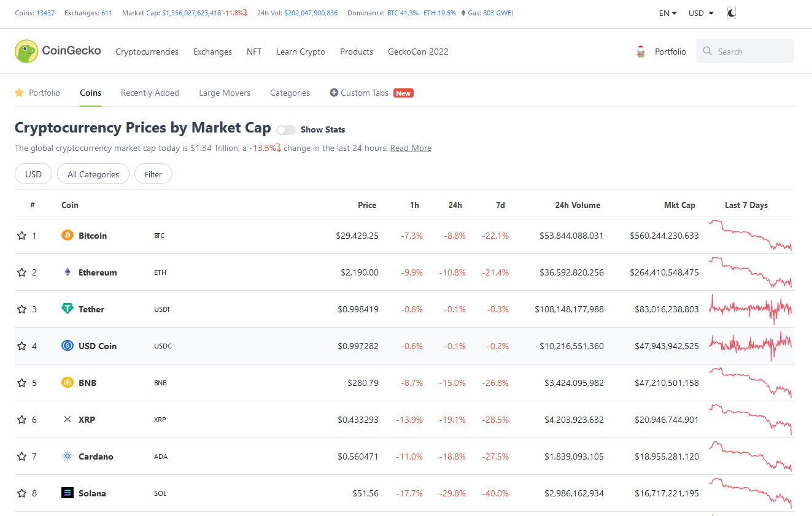Screen dimensions: 812x516
Task: Click the Bitcoin coin icon
Action: [x=68, y=236]
